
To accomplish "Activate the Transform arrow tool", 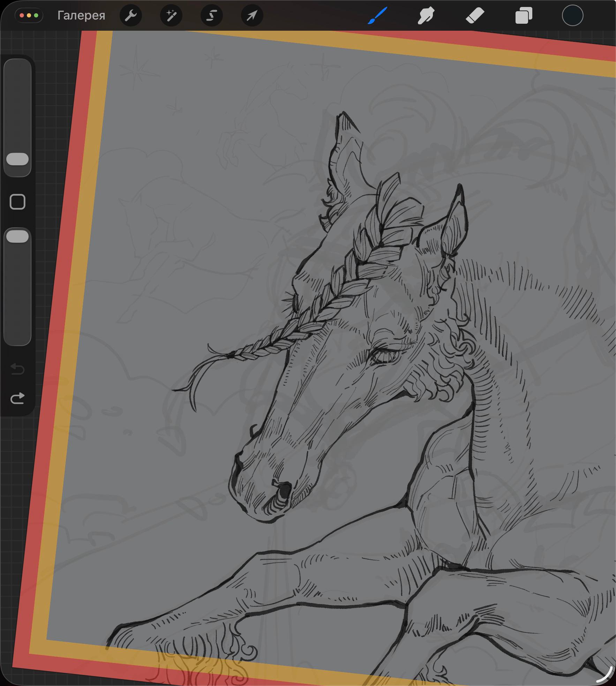I will (252, 16).
